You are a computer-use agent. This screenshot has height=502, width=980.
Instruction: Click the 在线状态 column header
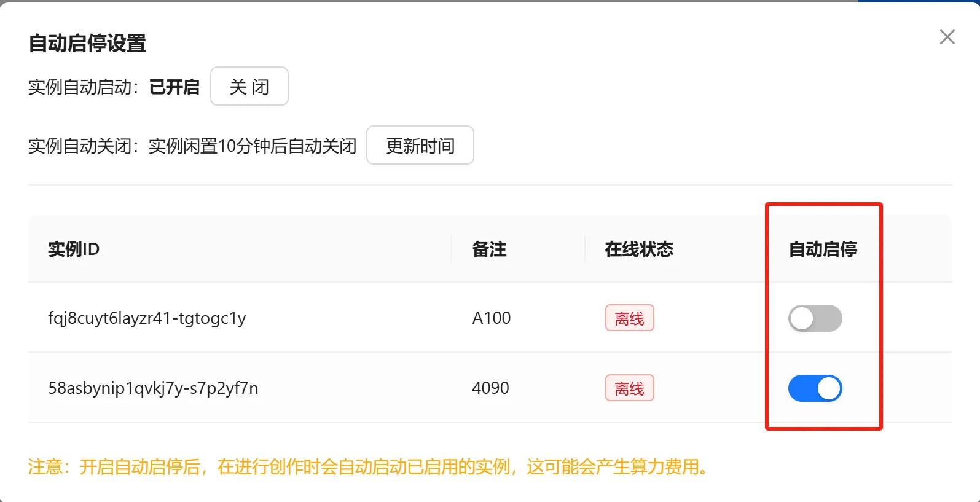coord(639,249)
